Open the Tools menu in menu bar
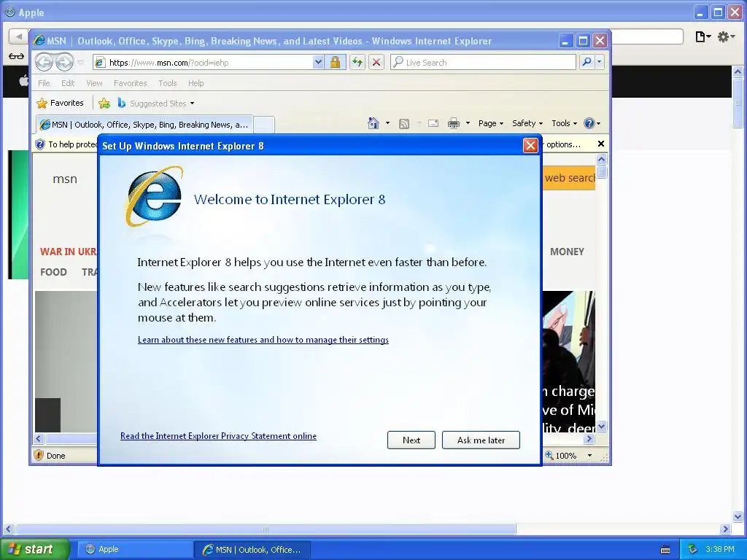The height and width of the screenshot is (560, 747). [168, 83]
